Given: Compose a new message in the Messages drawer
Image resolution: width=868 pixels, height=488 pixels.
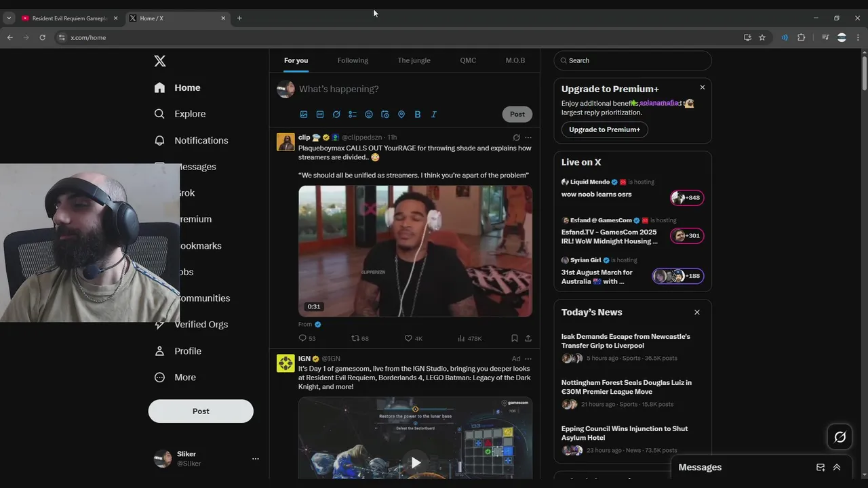Looking at the screenshot, I should point(821,467).
